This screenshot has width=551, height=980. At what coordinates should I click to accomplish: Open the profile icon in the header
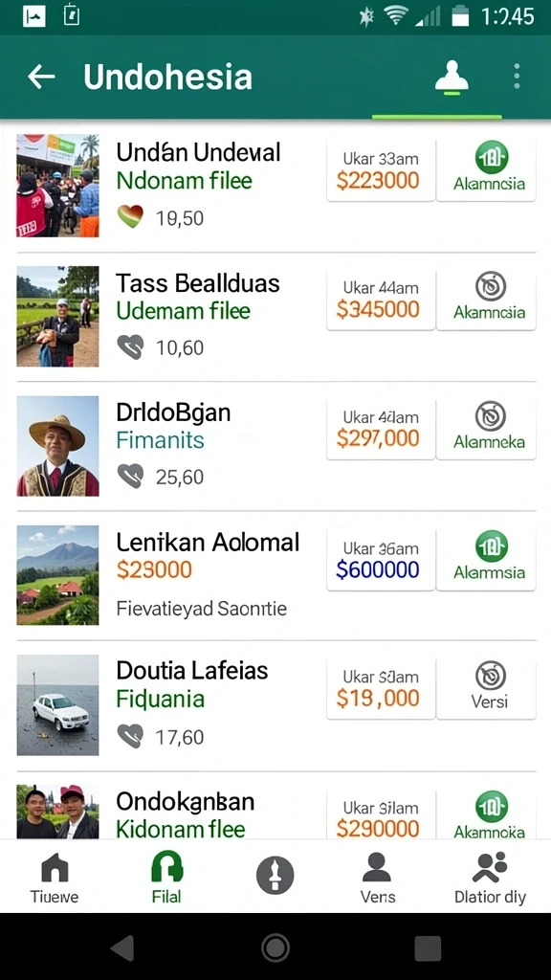(452, 78)
